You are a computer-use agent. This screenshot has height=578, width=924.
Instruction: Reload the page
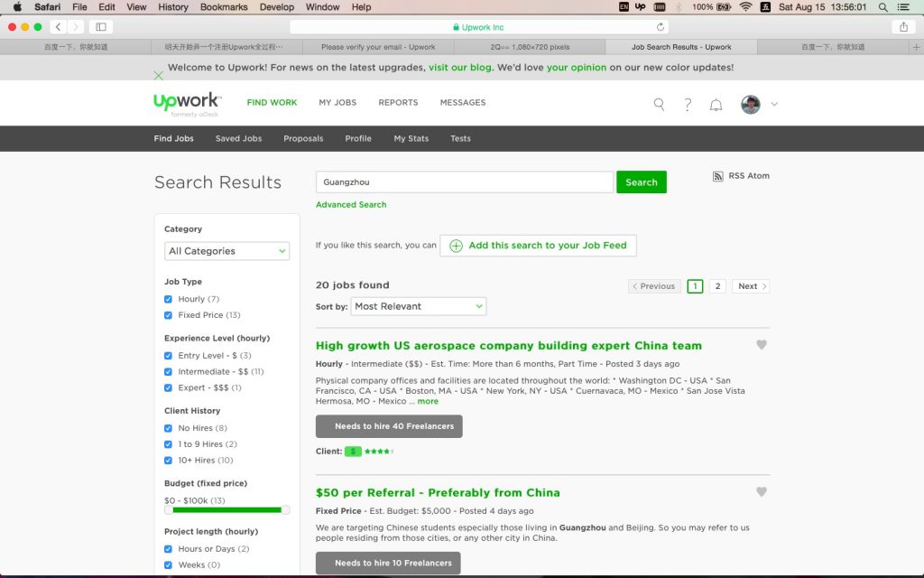coord(660,26)
